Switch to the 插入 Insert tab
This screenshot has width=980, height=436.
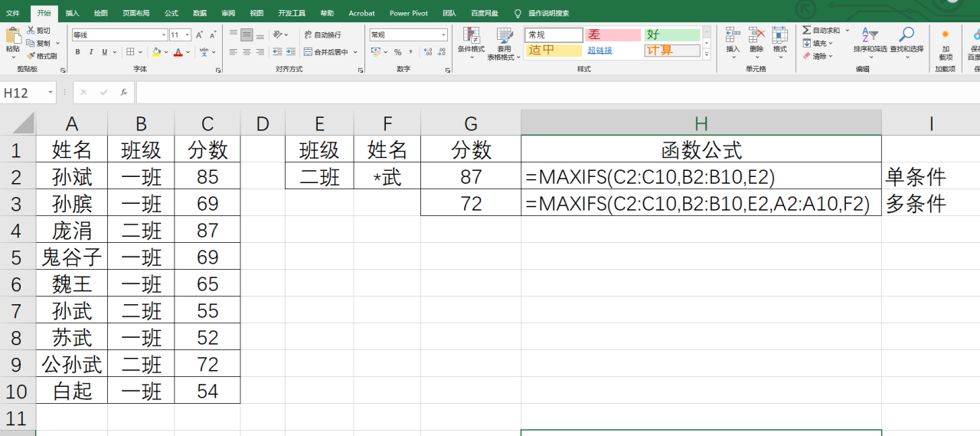coord(72,13)
